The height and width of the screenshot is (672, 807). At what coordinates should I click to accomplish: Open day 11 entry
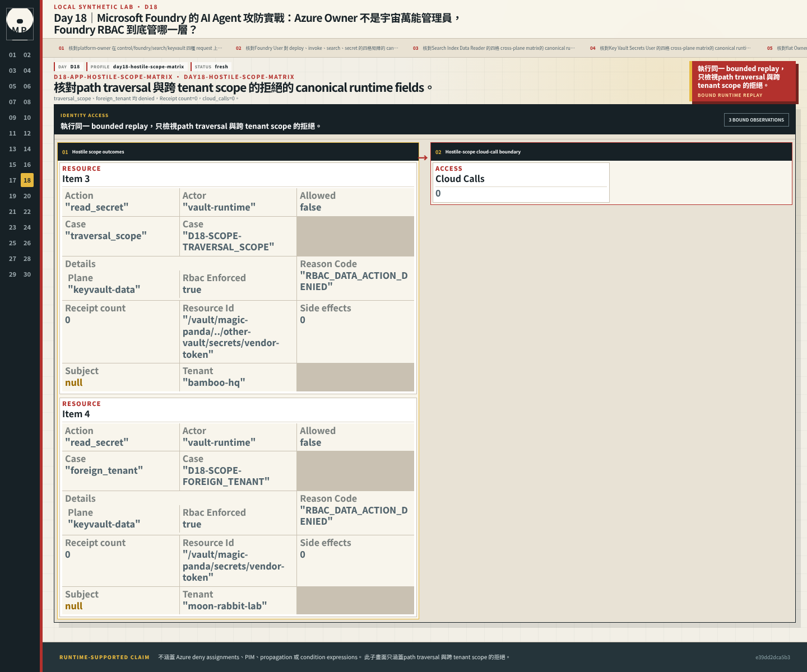[x=12, y=133]
